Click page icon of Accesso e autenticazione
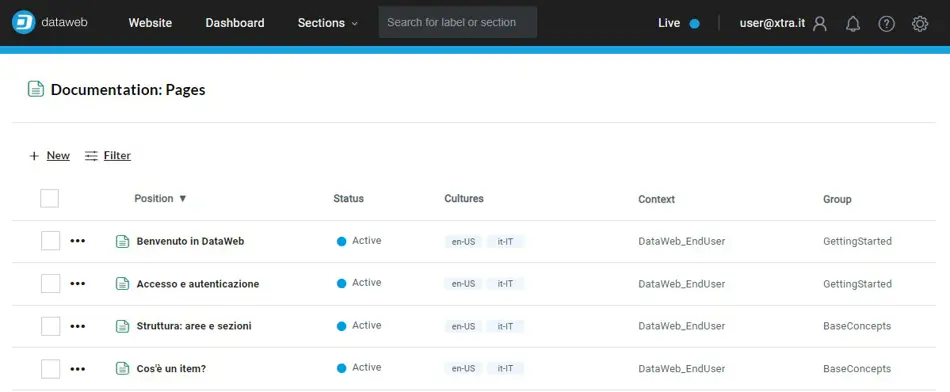The width and height of the screenshot is (950, 392). [122, 284]
